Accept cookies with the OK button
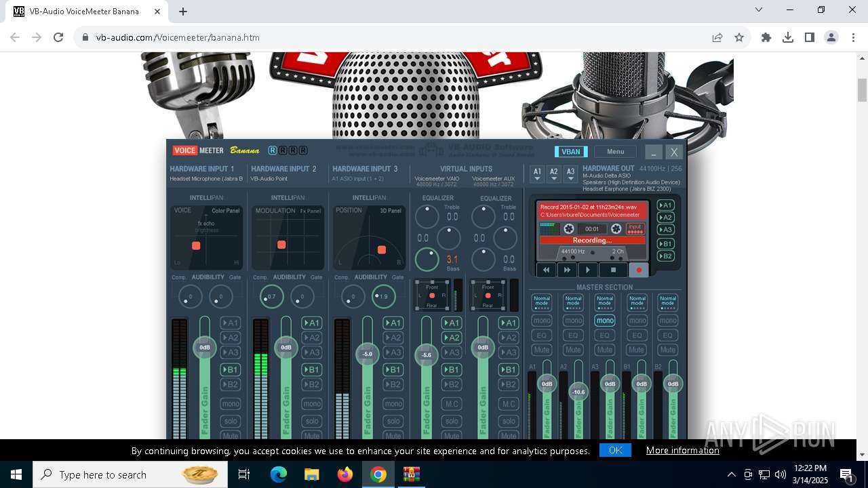This screenshot has width=868, height=488. pos(615,450)
